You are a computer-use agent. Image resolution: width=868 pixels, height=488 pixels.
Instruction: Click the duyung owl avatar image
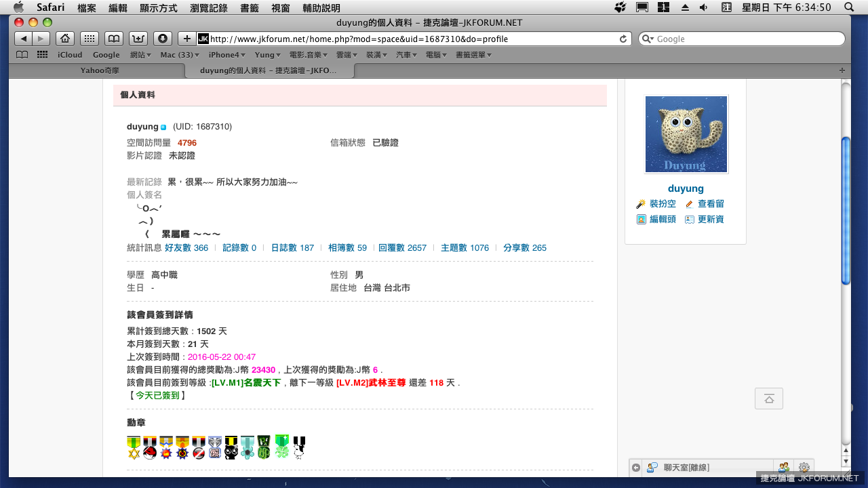(x=686, y=134)
